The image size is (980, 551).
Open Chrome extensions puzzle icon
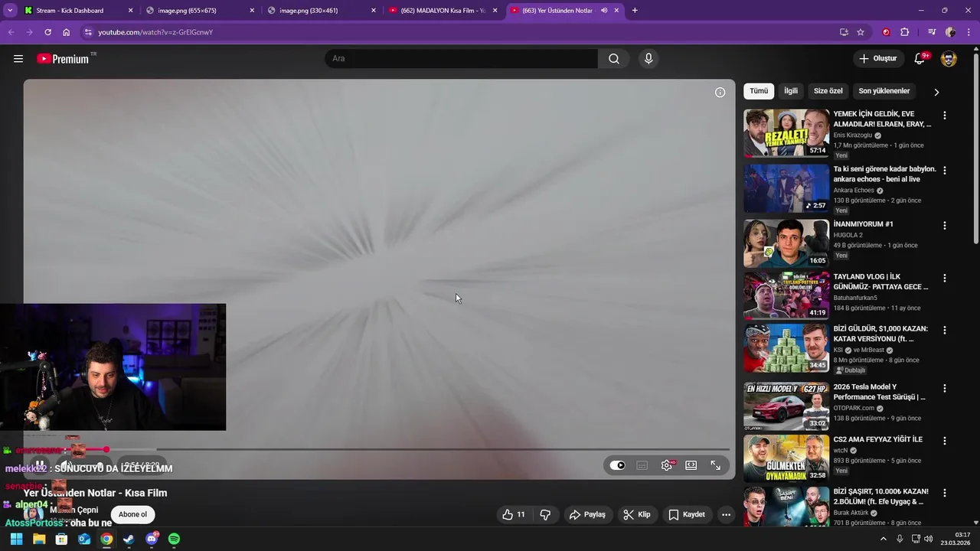tap(905, 32)
